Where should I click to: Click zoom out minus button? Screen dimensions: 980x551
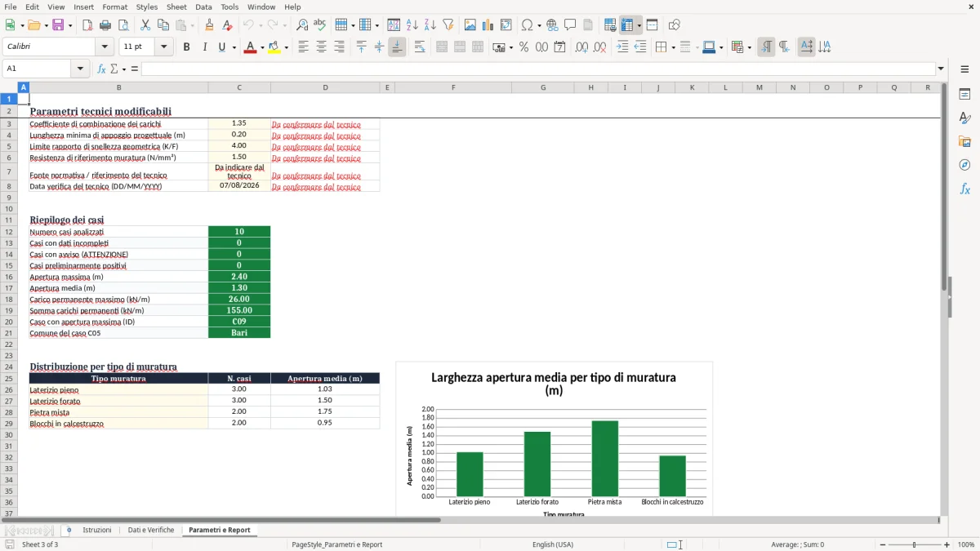[883, 544]
